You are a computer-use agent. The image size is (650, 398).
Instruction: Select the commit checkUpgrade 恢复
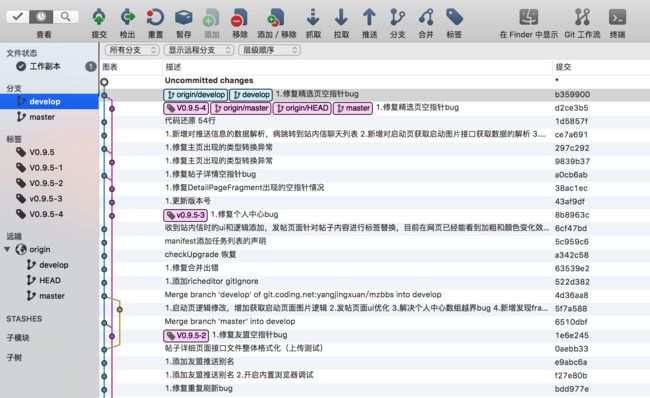point(375,255)
